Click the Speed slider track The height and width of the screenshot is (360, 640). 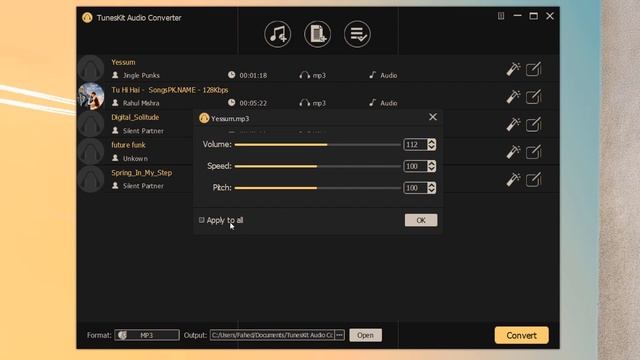click(318, 166)
